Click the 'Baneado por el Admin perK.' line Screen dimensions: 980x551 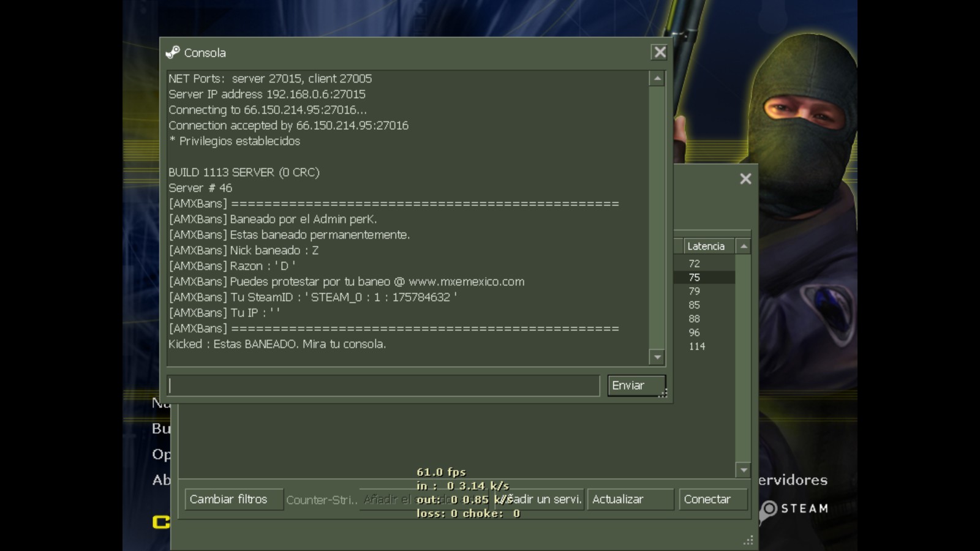[x=273, y=219]
